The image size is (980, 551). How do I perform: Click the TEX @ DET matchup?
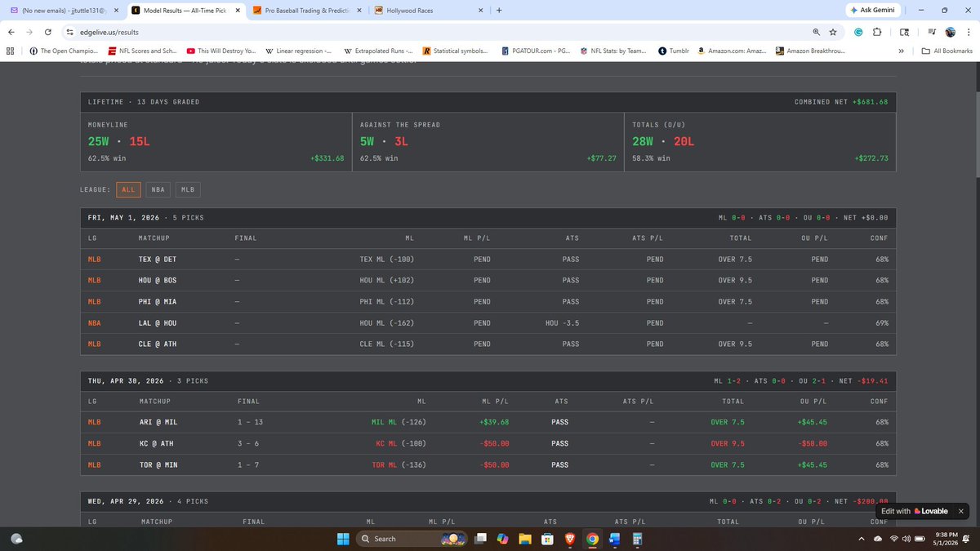coord(158,259)
